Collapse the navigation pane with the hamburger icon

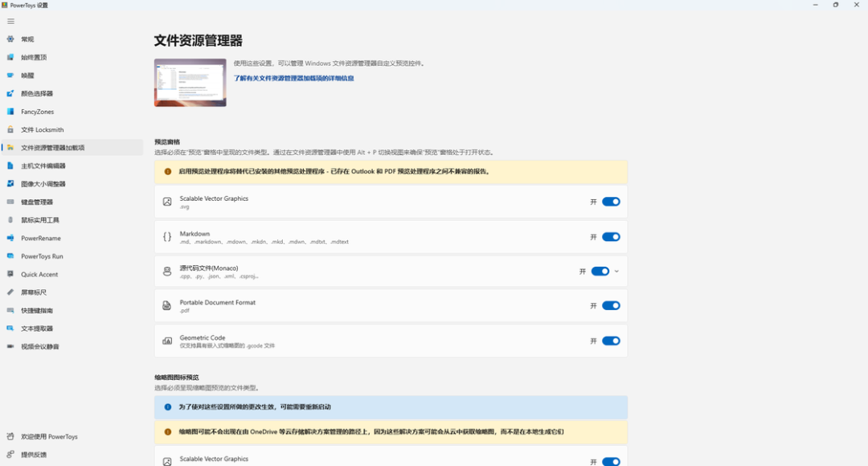[10, 21]
